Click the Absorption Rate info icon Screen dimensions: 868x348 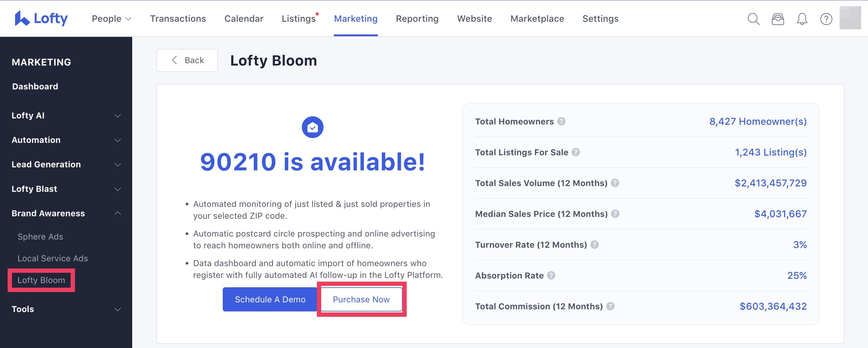[x=552, y=275]
